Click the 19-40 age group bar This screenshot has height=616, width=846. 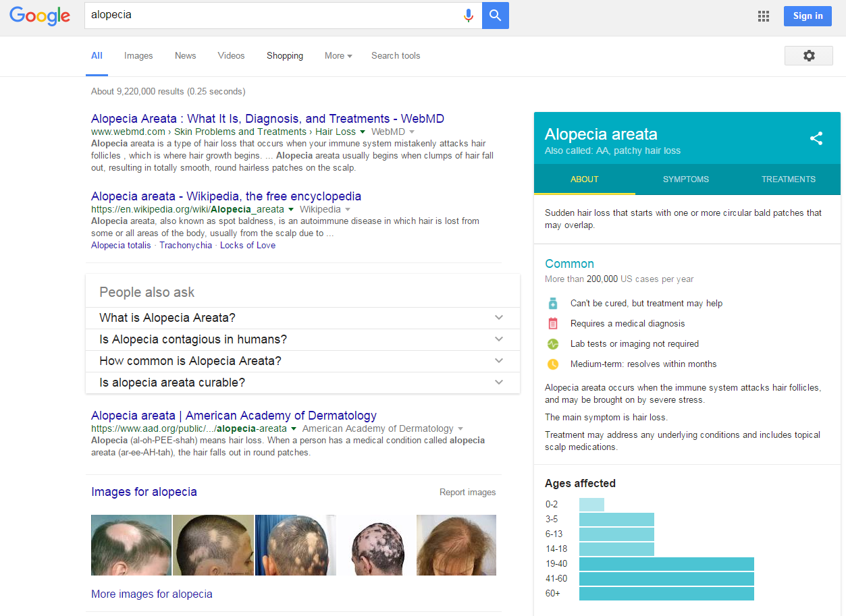click(666, 564)
